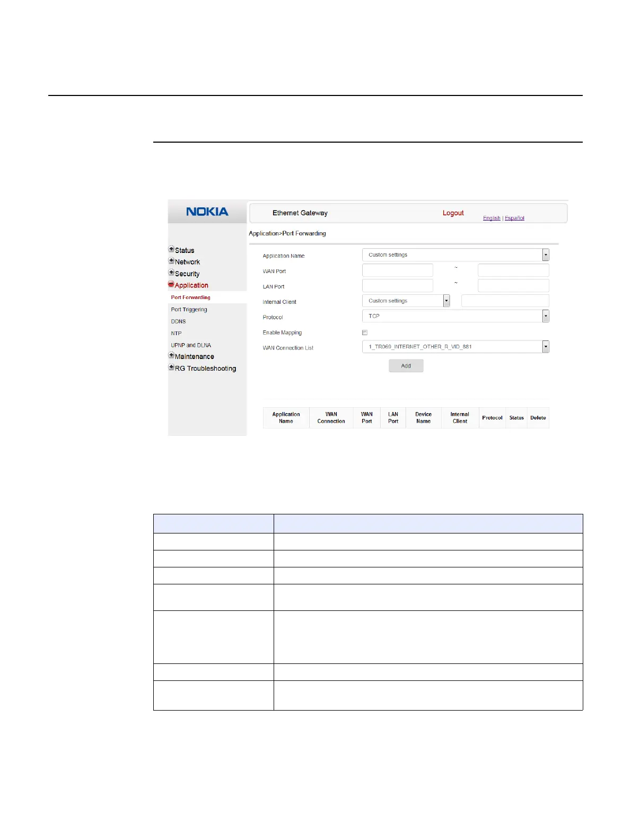The image size is (631, 840).
Task: Open the WAN Connection List dropdown
Action: coord(455,347)
